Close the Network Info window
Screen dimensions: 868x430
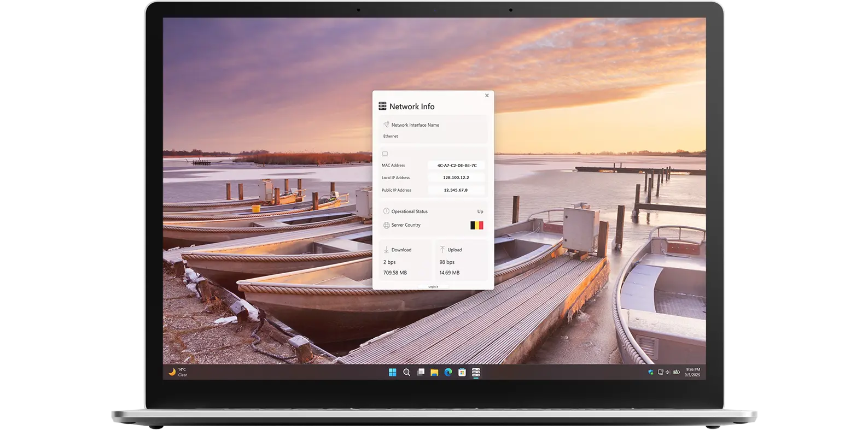(x=487, y=96)
